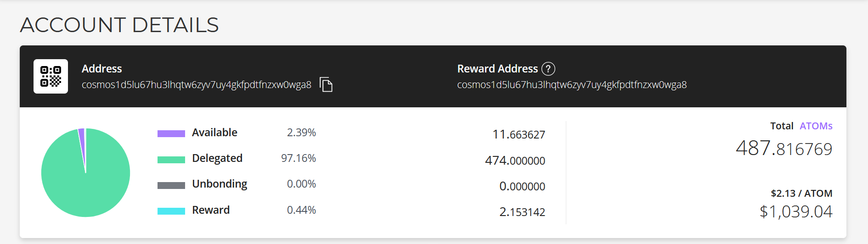Click the Reward Address help question mark

548,69
